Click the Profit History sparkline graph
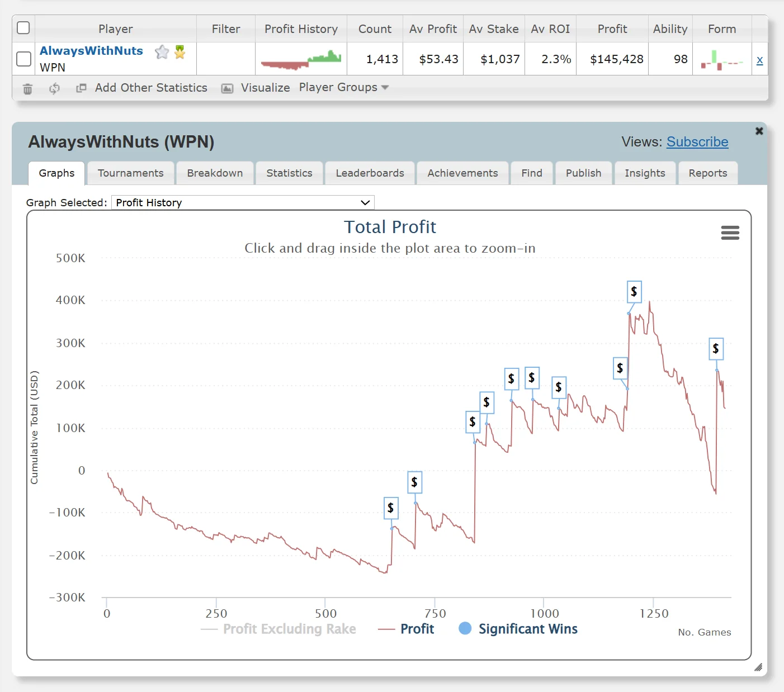This screenshot has height=692, width=784. (x=301, y=59)
